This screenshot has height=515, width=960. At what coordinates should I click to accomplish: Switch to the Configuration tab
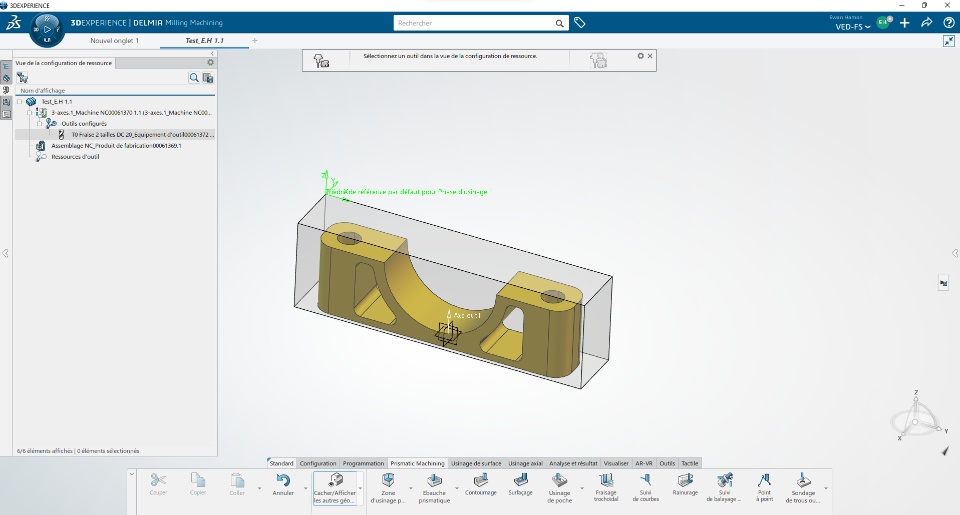tap(318, 463)
